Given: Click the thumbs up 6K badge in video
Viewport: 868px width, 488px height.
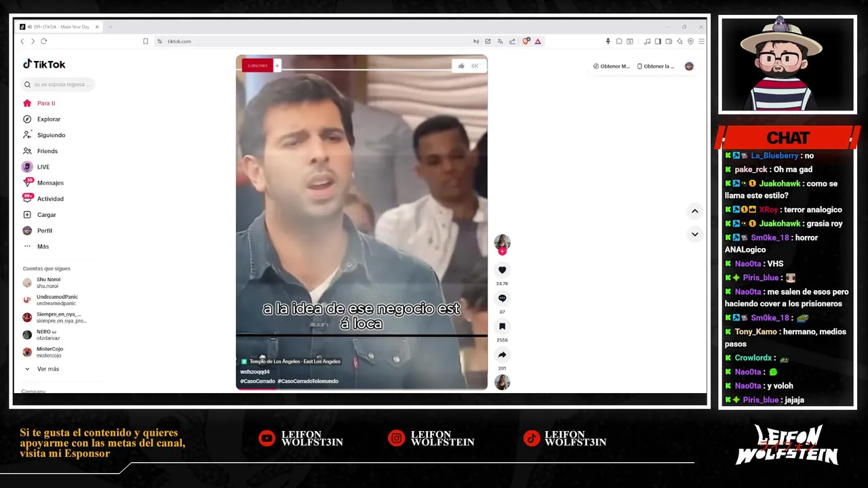Looking at the screenshot, I should (x=468, y=66).
